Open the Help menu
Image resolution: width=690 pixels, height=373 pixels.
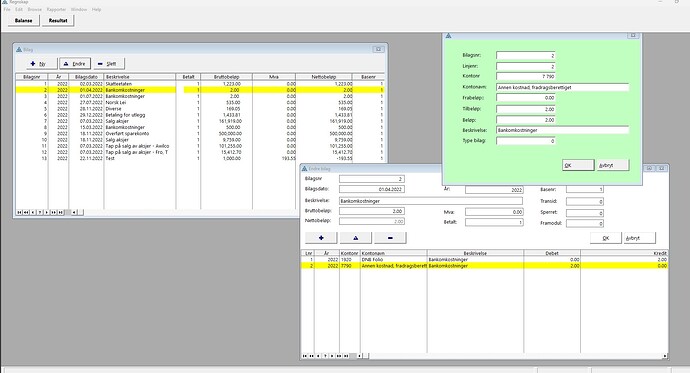96,9
